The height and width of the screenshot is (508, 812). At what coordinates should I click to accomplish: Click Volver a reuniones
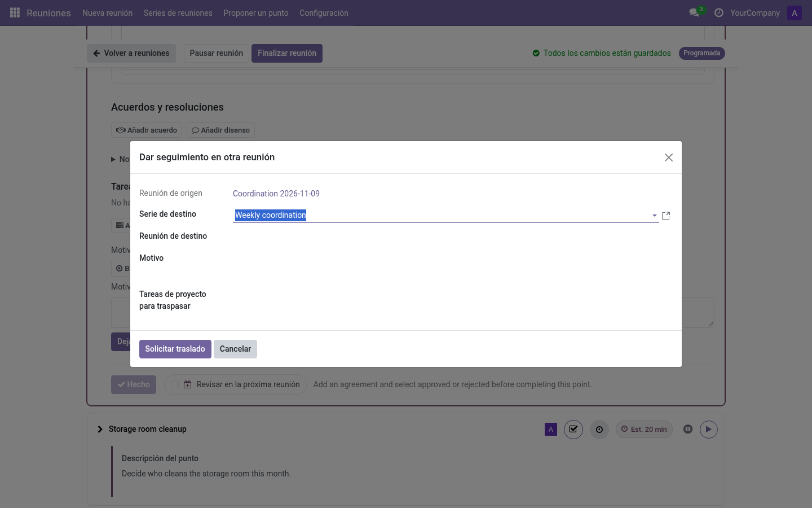(131, 53)
